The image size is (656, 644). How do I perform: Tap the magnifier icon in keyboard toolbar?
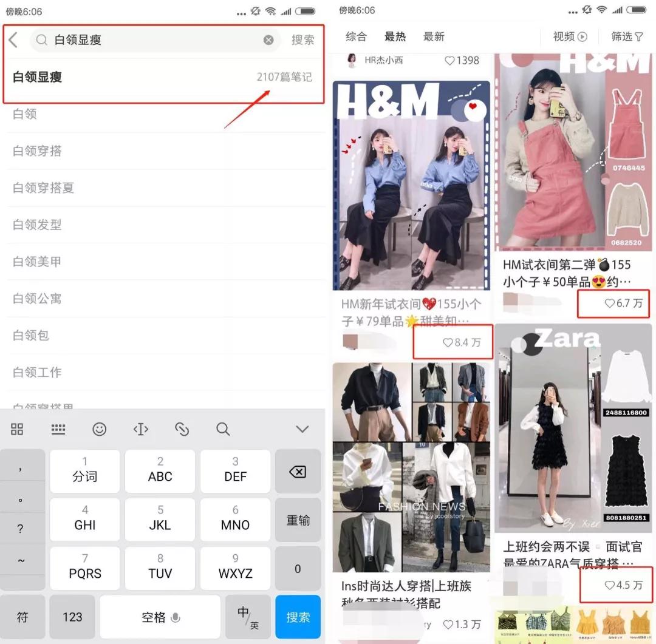click(x=222, y=429)
